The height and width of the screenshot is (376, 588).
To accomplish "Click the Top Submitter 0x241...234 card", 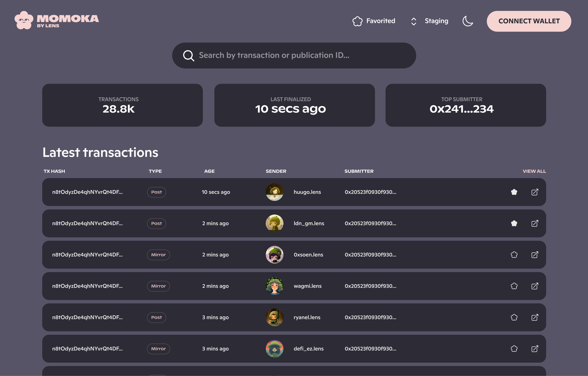I will tap(465, 105).
